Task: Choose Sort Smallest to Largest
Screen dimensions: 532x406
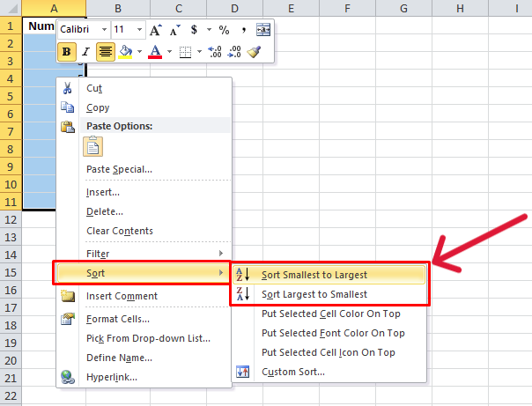Action: (x=314, y=275)
